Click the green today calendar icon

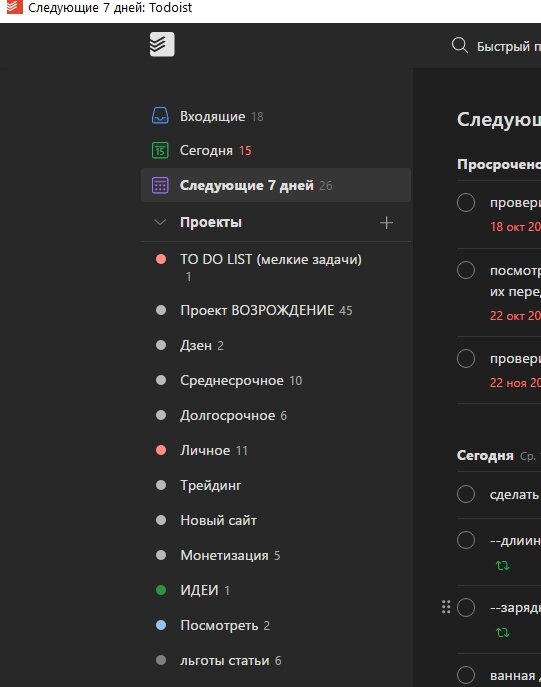(x=160, y=150)
